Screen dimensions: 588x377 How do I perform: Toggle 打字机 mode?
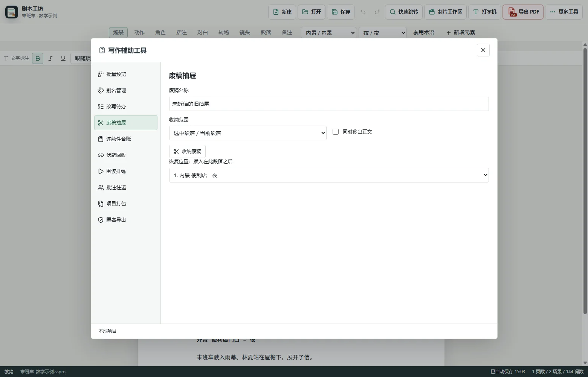coord(484,12)
